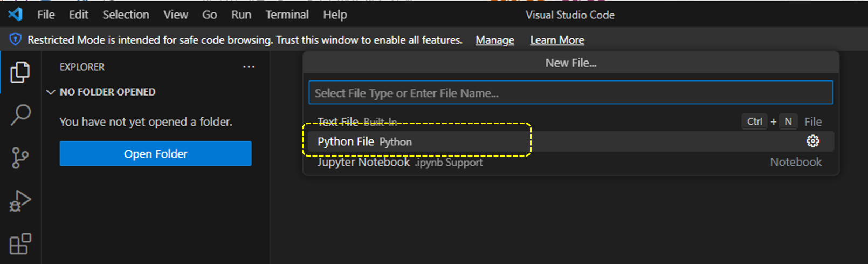Click the New File... picker title
Screen dimensions: 868x264
570,63
